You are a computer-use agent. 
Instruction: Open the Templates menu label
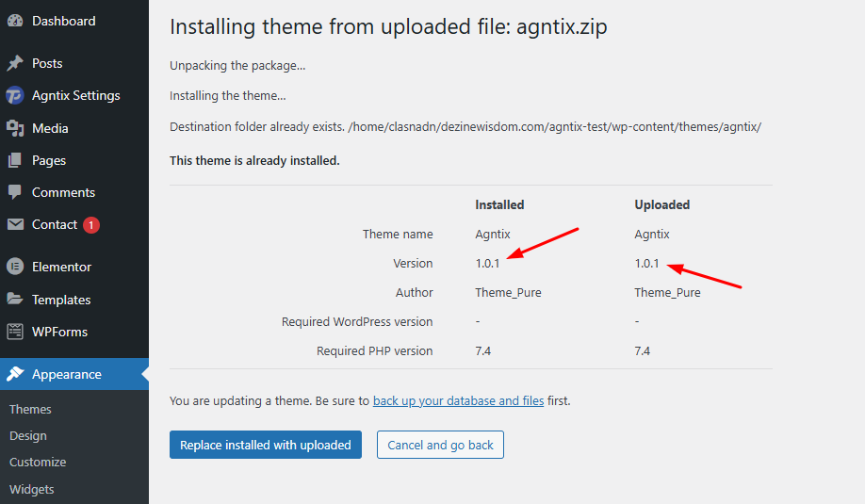click(61, 300)
